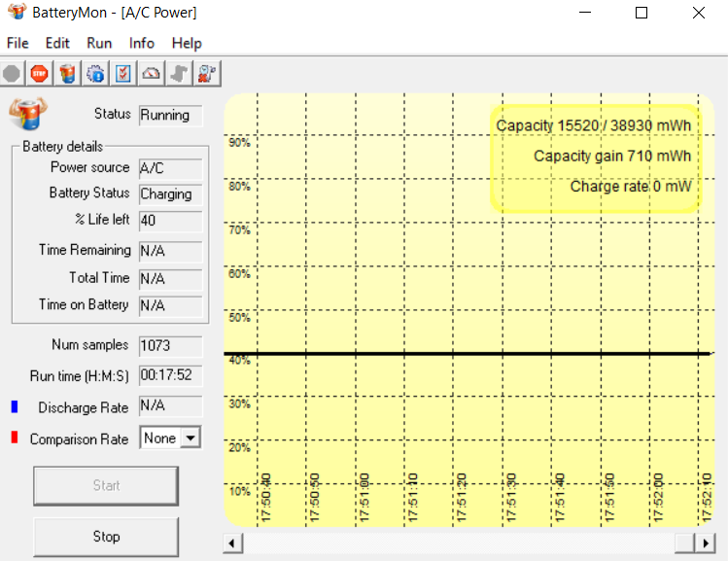Image resolution: width=728 pixels, height=561 pixels.
Task: Open the File menu
Action: tap(17, 43)
